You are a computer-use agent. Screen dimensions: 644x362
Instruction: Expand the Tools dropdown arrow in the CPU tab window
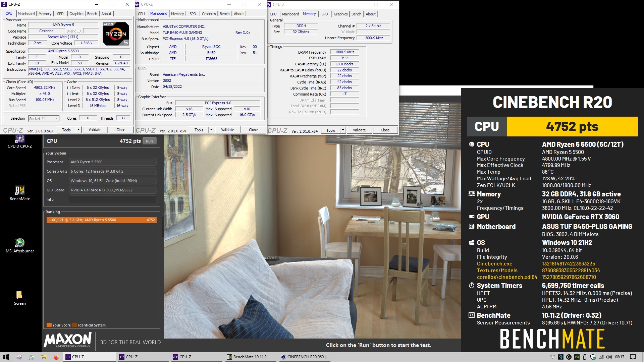pyautogui.click(x=79, y=130)
